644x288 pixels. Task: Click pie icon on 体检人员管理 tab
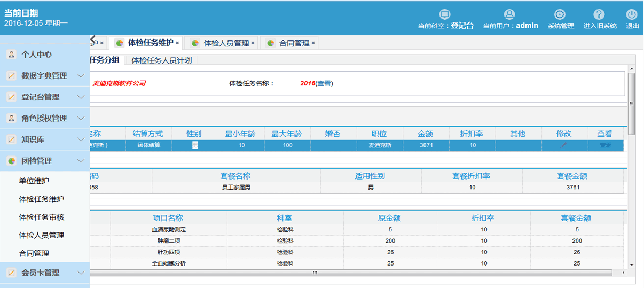(195, 43)
